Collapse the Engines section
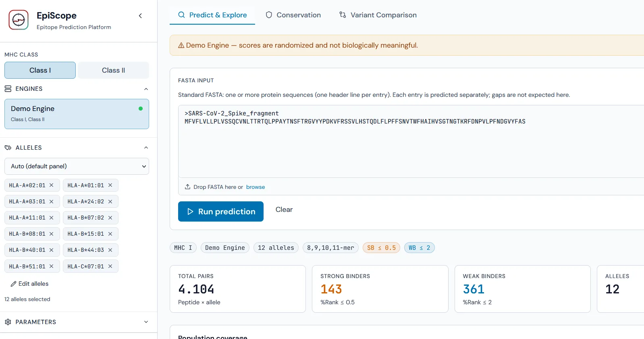 tap(146, 89)
